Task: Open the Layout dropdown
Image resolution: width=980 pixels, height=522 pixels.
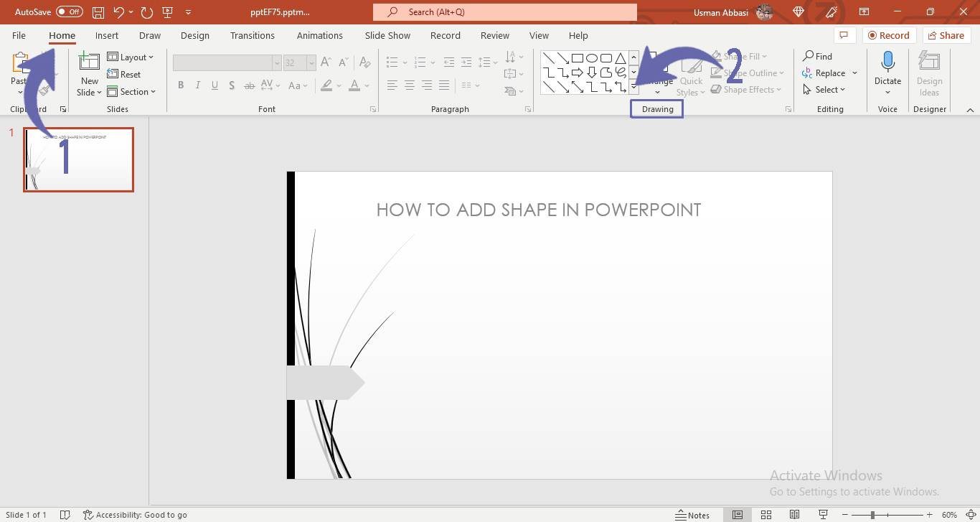Action: (x=131, y=57)
